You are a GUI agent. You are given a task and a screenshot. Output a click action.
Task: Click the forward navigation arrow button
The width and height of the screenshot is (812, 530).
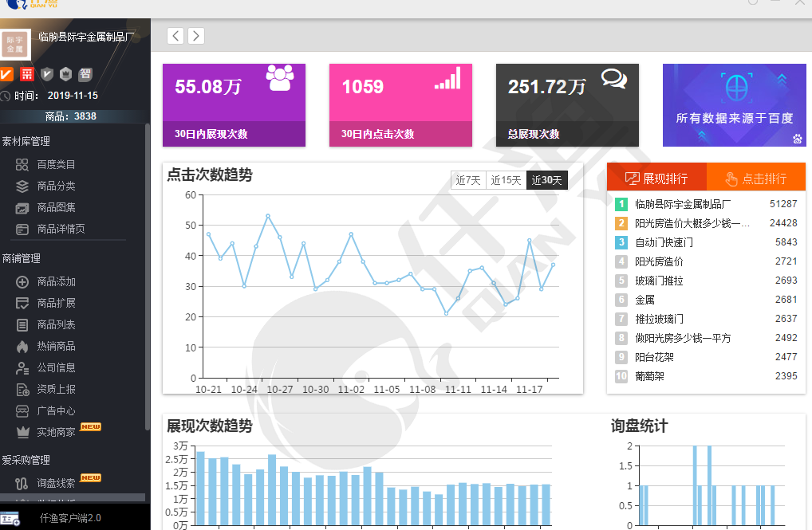click(x=195, y=36)
